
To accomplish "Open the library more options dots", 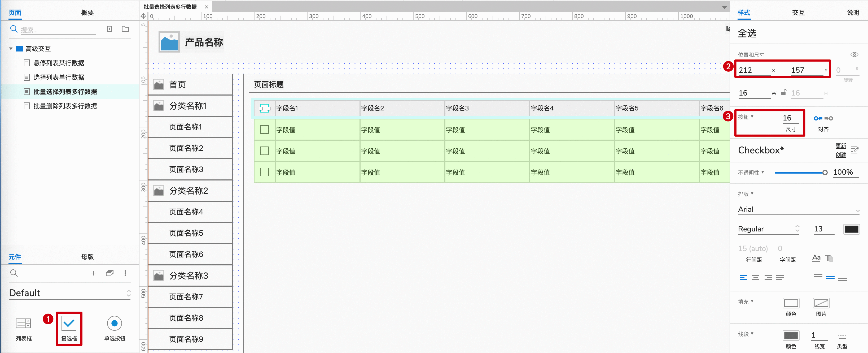I will (125, 273).
